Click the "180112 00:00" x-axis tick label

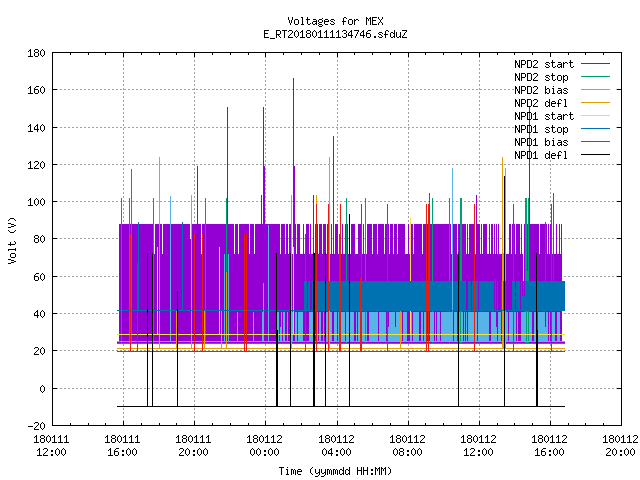coord(264,446)
